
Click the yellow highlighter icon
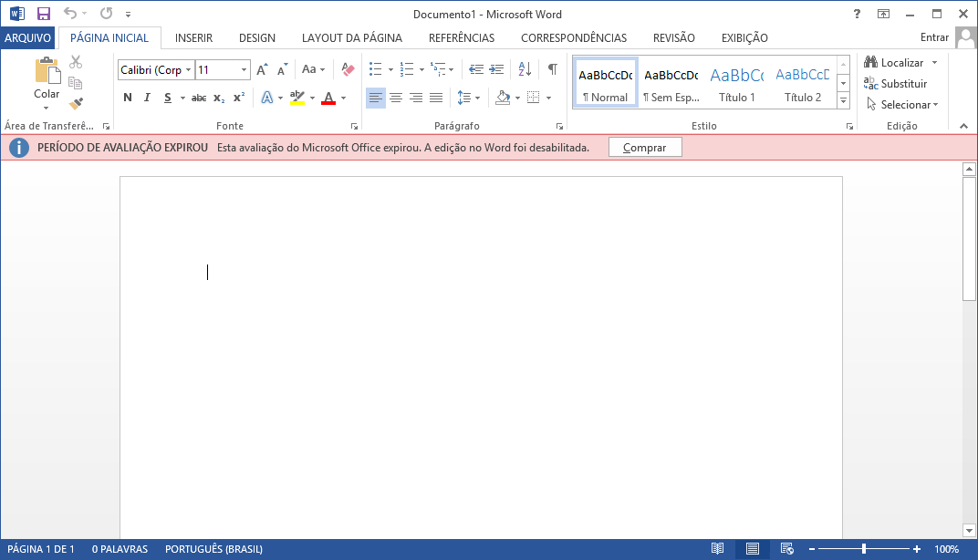297,98
